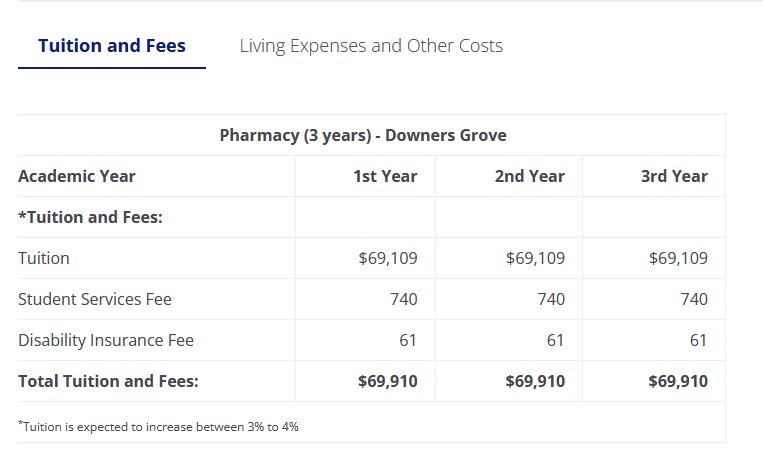Select 2nd Year tuition value $69,109
The image size is (763, 453).
[535, 258]
